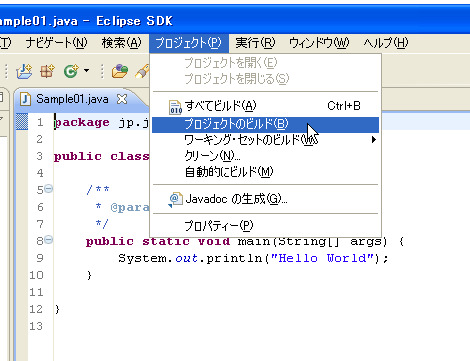Click the New Java Package toolbar icon
Image resolution: width=470 pixels, height=361 pixels.
(47, 71)
